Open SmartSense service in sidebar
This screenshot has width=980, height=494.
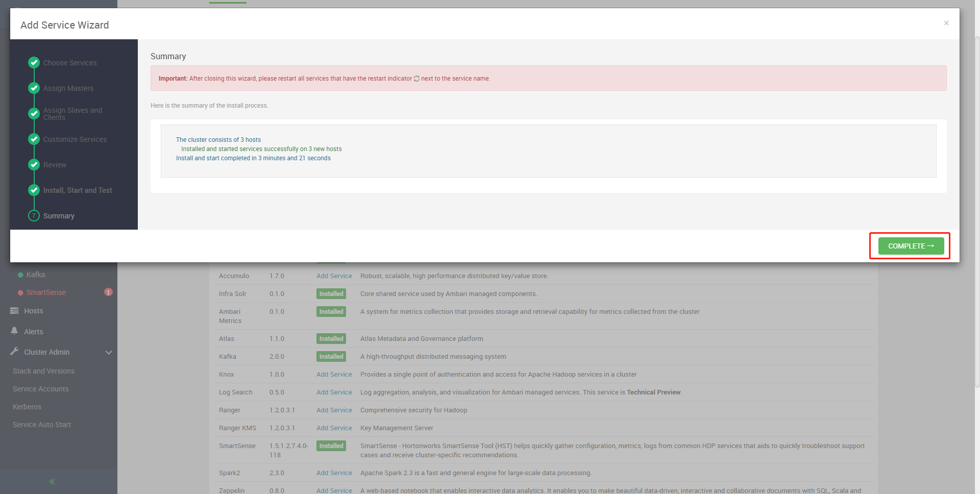(x=46, y=292)
